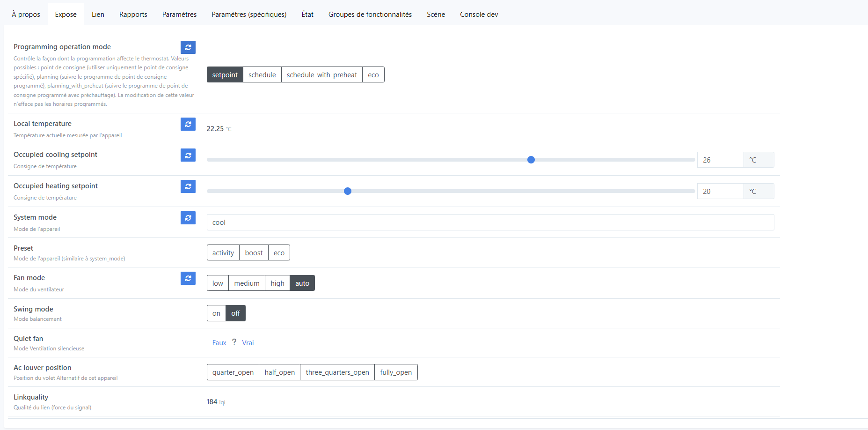This screenshot has width=868, height=430.
Task: Open the Paramètres (spécifiques) tab
Action: pos(249,15)
